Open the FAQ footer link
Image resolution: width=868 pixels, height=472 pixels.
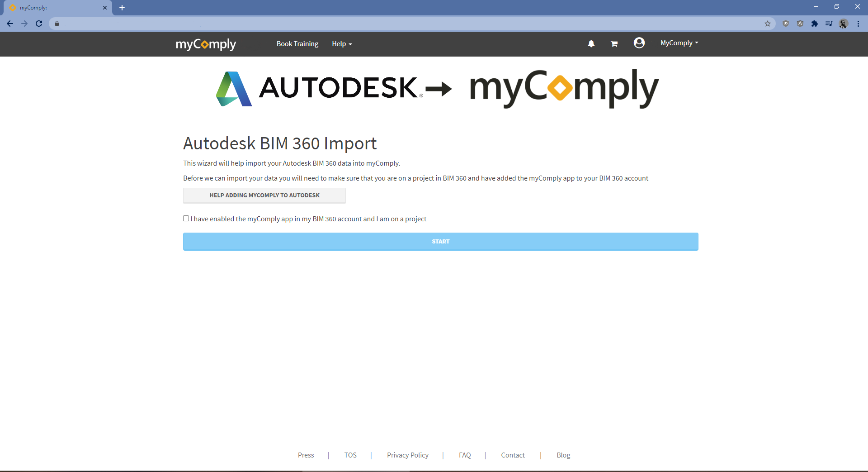click(465, 455)
